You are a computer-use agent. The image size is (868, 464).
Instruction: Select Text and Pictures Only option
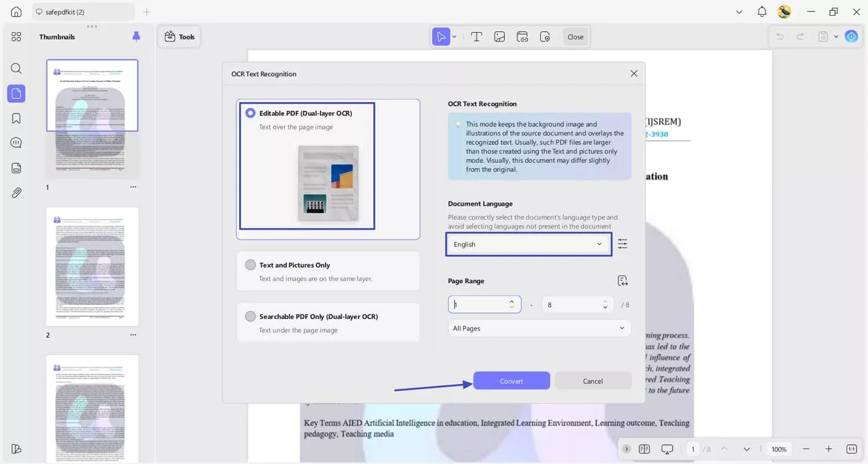(x=250, y=265)
